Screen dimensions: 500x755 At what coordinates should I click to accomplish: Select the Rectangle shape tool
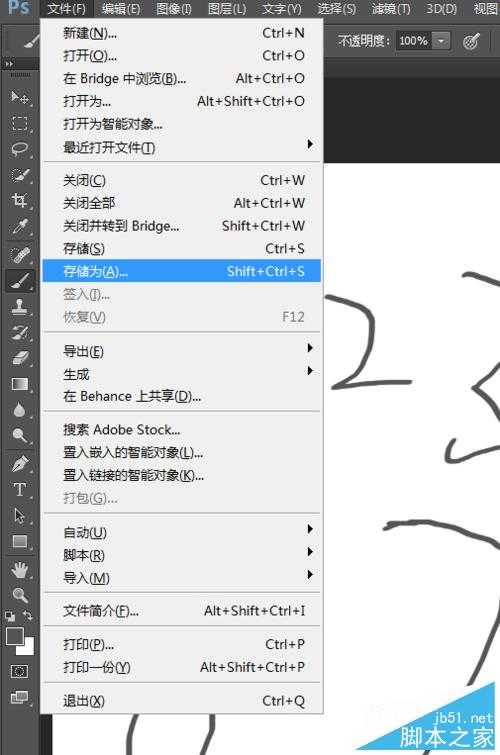click(19, 542)
